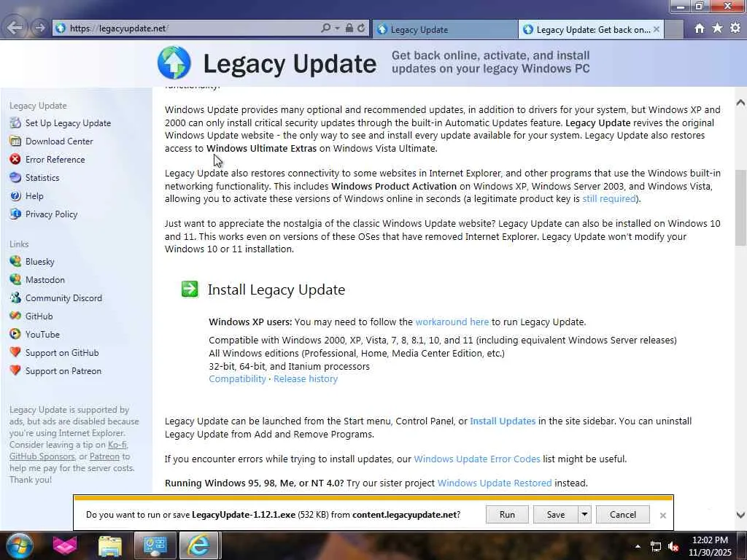Switch to the first Legacy Update tab
Image resolution: width=747 pixels, height=560 pixels.
pos(444,29)
